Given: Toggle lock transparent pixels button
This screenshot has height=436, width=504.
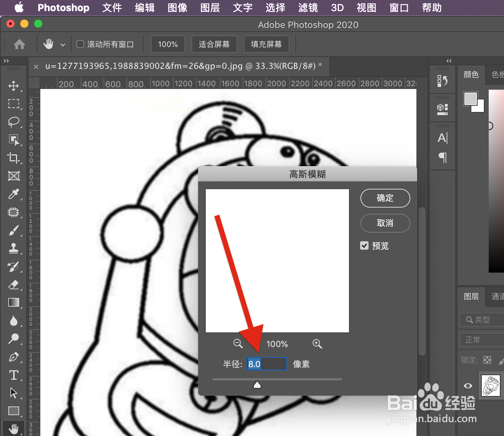Looking at the screenshot, I should click(487, 360).
